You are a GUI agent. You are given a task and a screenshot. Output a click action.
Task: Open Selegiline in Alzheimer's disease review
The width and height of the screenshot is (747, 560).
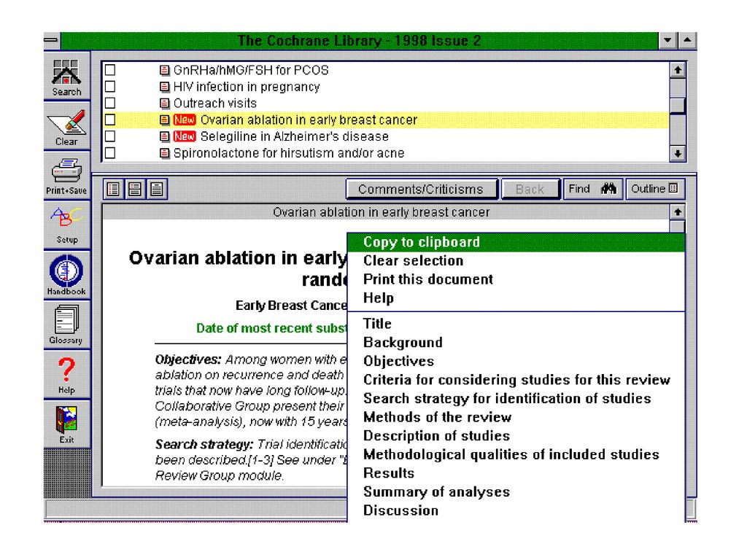(294, 136)
